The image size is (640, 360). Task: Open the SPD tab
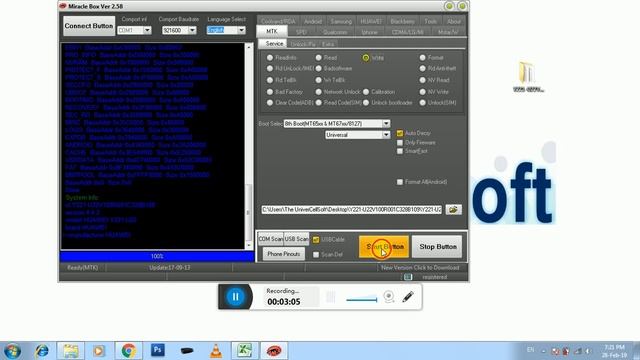point(301,32)
